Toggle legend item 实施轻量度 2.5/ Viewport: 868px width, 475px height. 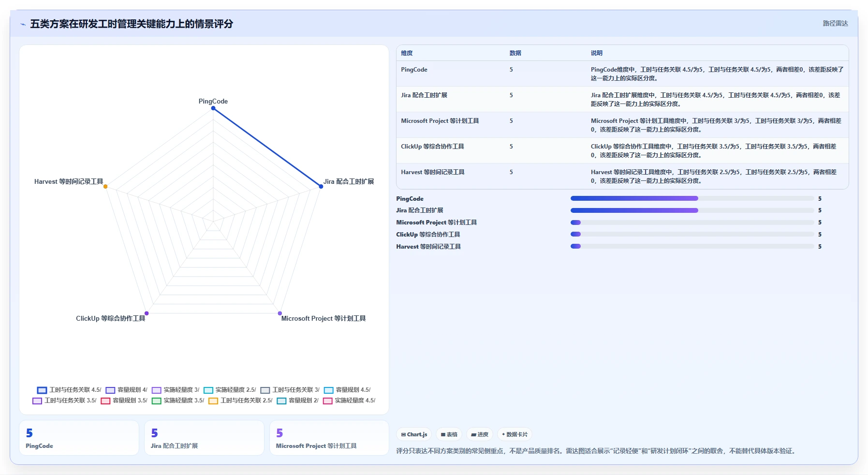230,390
